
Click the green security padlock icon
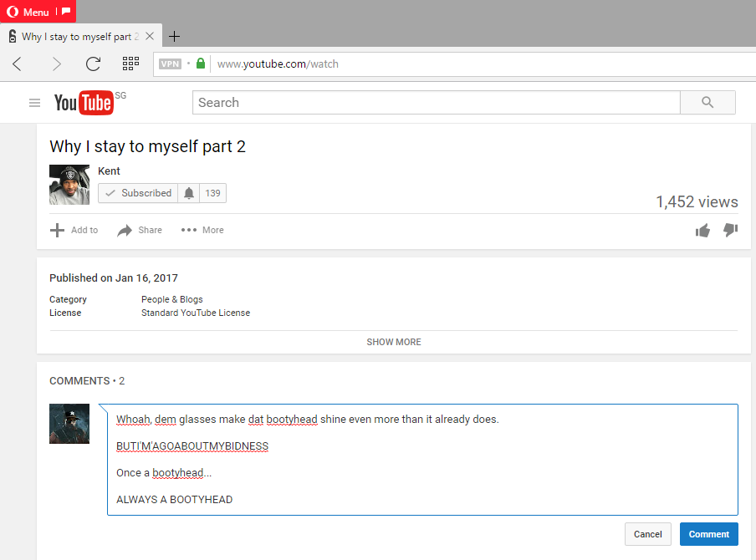pos(201,64)
